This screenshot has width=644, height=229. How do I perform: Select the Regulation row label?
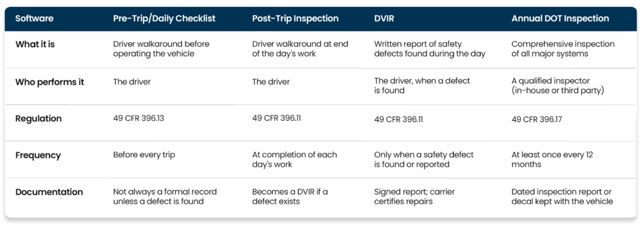pyautogui.click(x=38, y=118)
